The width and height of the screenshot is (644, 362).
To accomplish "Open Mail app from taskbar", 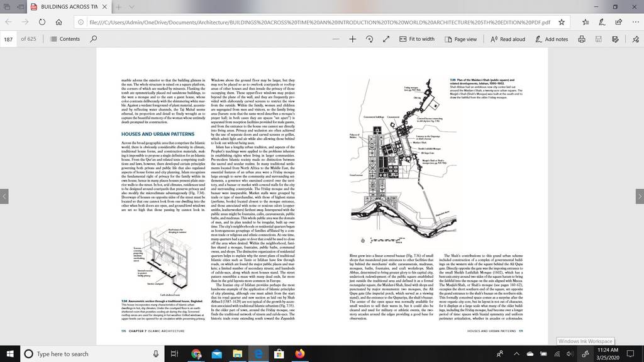I will coord(217,354).
